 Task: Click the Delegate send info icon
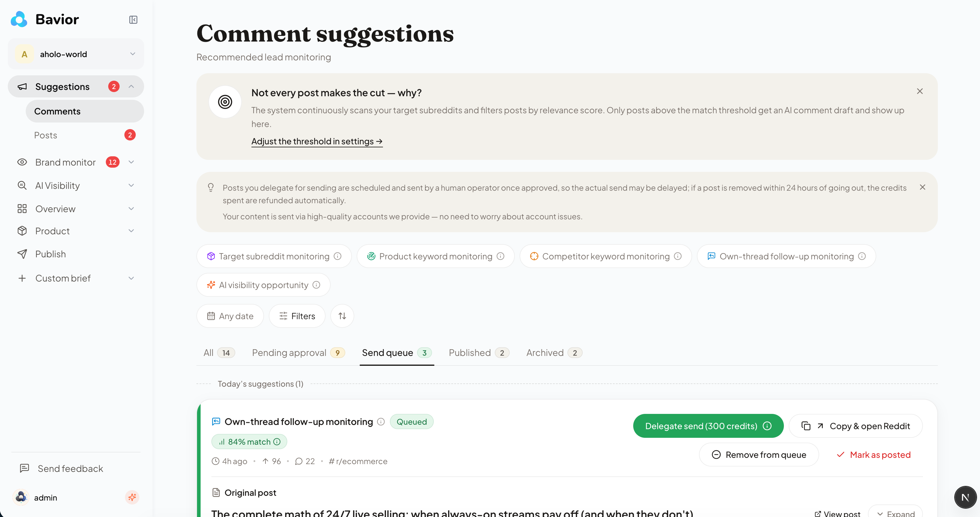tap(767, 426)
